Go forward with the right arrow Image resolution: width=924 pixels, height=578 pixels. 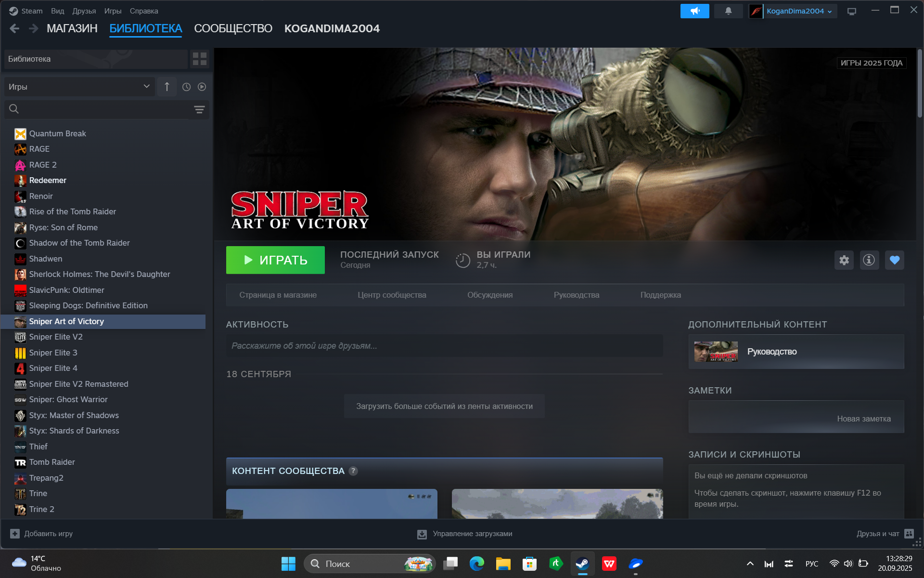[x=33, y=28]
